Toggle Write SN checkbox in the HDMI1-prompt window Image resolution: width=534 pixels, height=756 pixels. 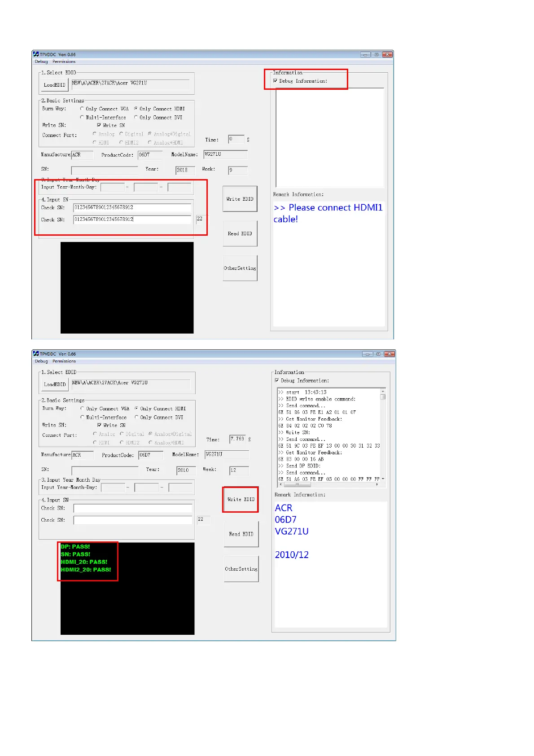(99, 125)
